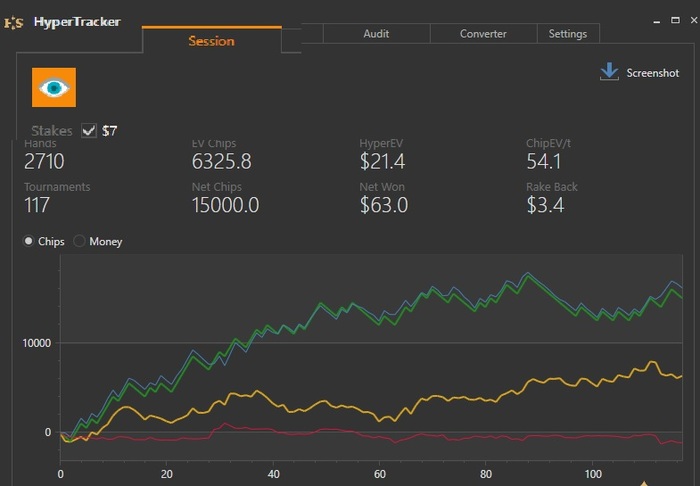Click the orange eye icon
This screenshot has width=700, height=486.
pyautogui.click(x=54, y=88)
